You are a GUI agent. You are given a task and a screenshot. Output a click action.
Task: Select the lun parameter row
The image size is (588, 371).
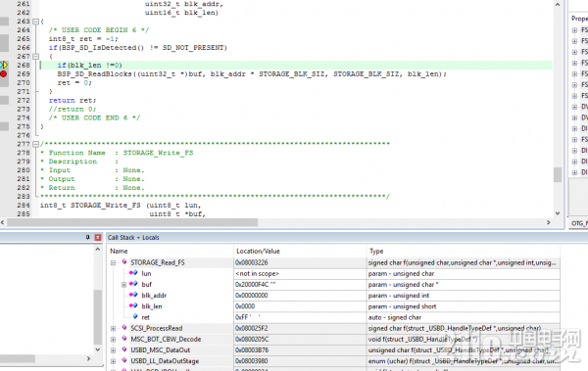click(x=334, y=273)
